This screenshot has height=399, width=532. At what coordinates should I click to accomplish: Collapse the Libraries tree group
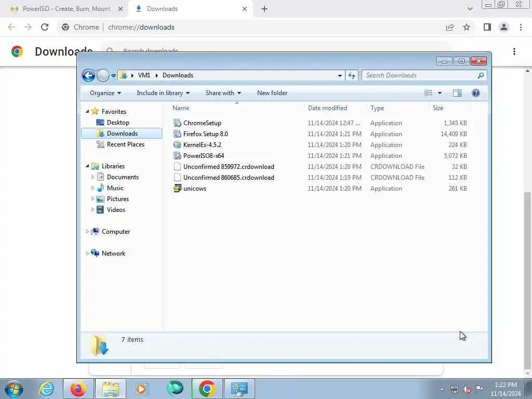(87, 166)
